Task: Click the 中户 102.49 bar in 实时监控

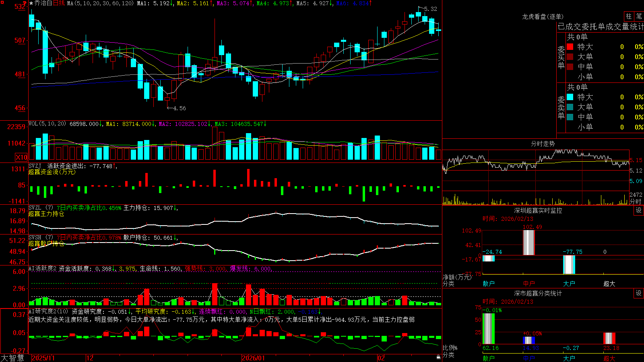Action: coord(529,243)
